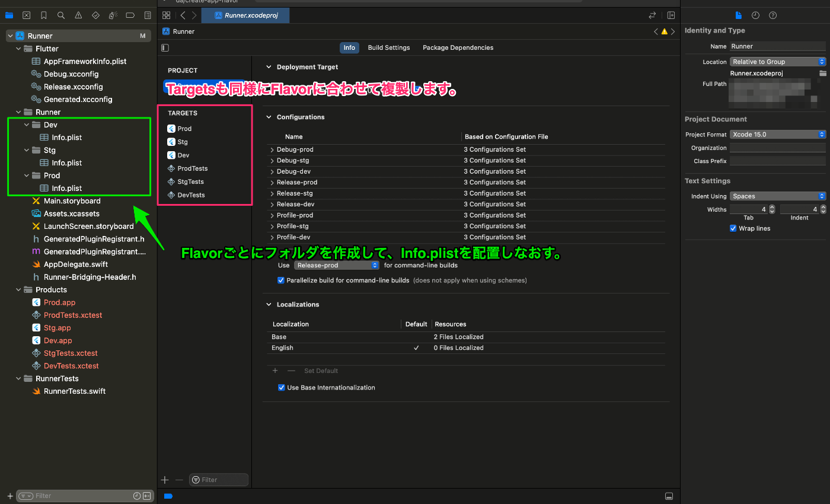Click the related items grid icon
The image size is (830, 504).
click(x=166, y=15)
